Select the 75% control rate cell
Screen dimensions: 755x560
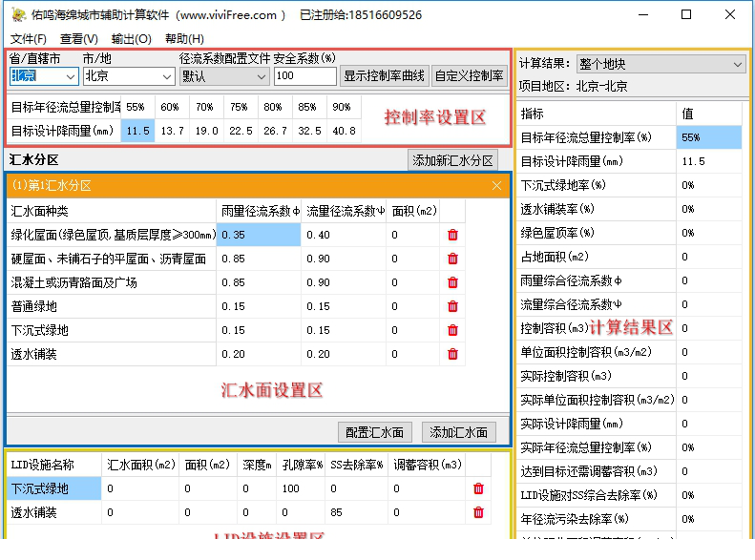pos(241,107)
